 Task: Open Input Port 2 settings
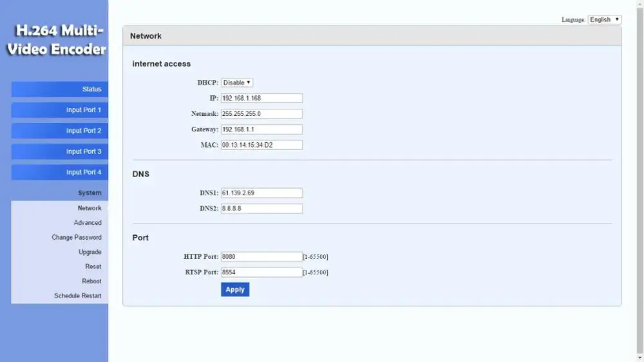(59, 131)
